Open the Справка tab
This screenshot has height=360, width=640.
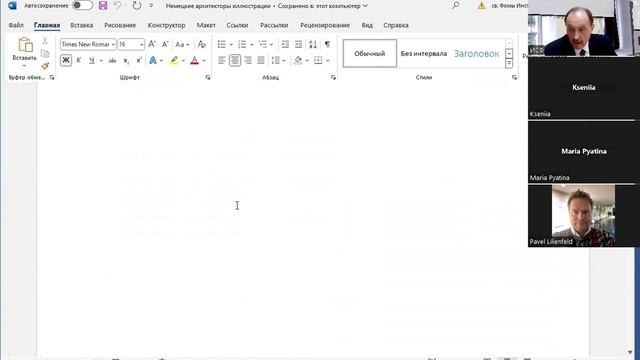(x=396, y=25)
